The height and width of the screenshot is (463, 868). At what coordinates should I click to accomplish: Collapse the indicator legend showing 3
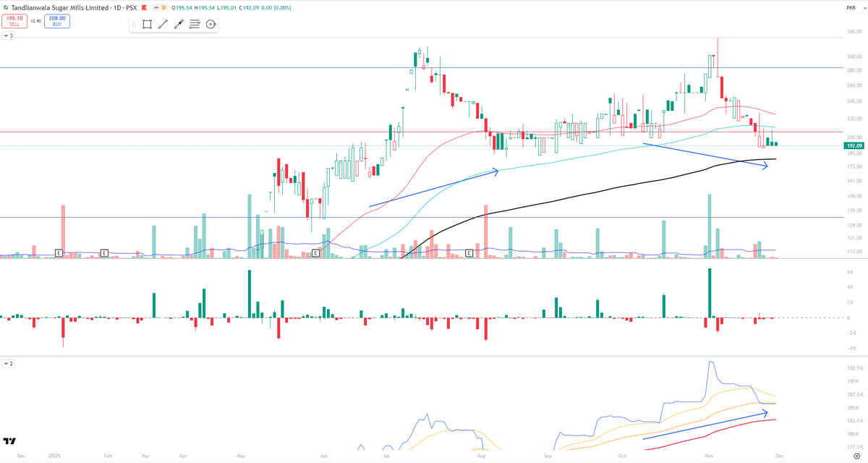[x=8, y=35]
